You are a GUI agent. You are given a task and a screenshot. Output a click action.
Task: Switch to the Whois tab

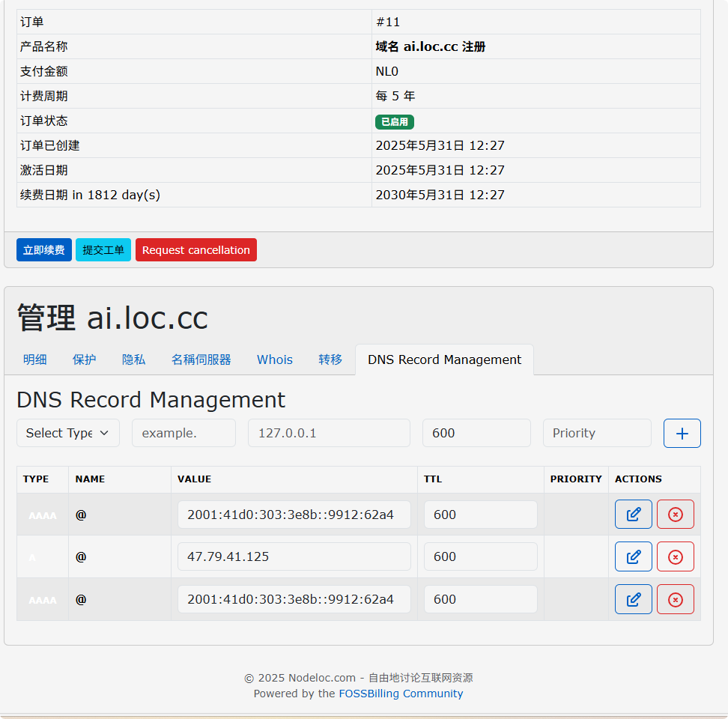point(275,359)
